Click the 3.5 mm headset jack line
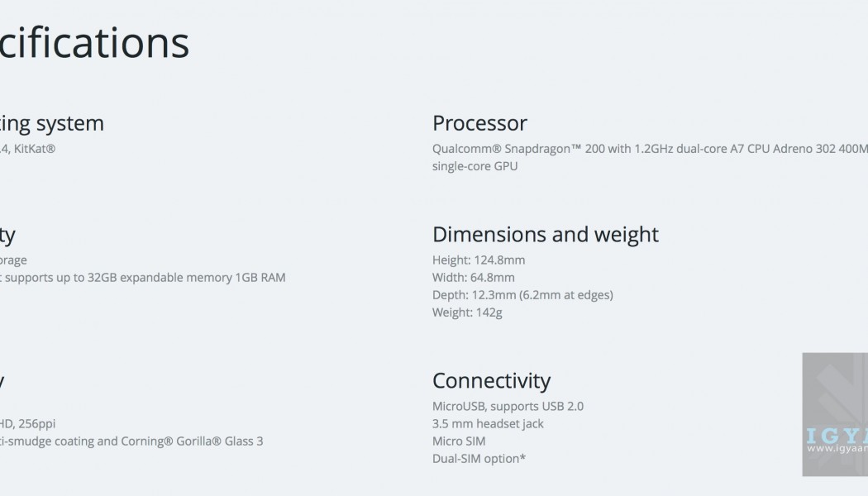 pyautogui.click(x=488, y=423)
